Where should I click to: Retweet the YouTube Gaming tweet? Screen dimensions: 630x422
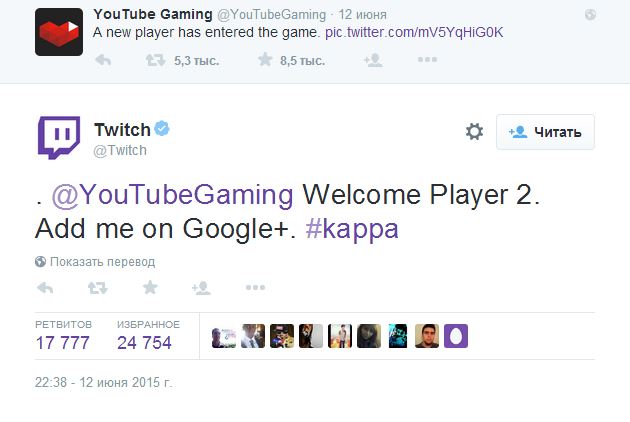click(x=154, y=60)
